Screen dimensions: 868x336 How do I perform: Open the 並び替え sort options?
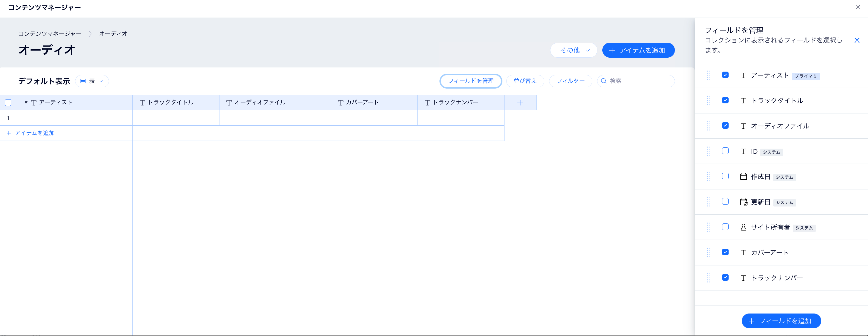(x=525, y=81)
